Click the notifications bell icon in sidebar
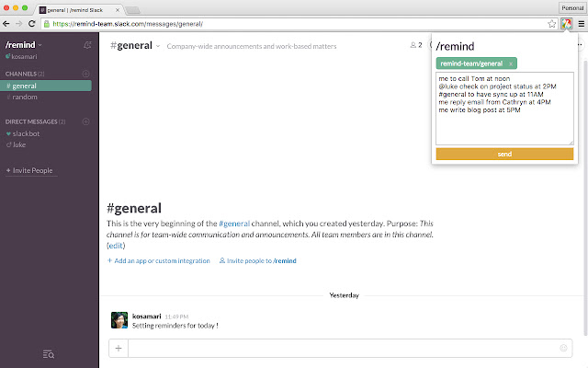 [x=86, y=44]
